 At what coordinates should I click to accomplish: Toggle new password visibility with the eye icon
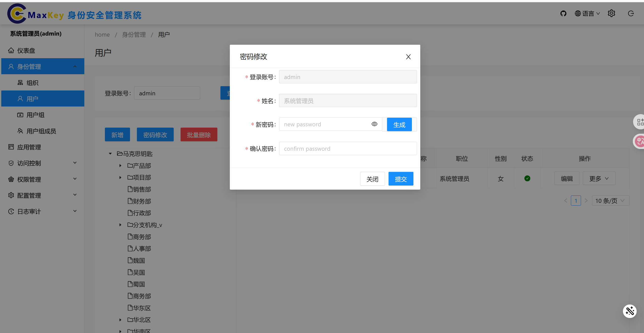point(374,124)
